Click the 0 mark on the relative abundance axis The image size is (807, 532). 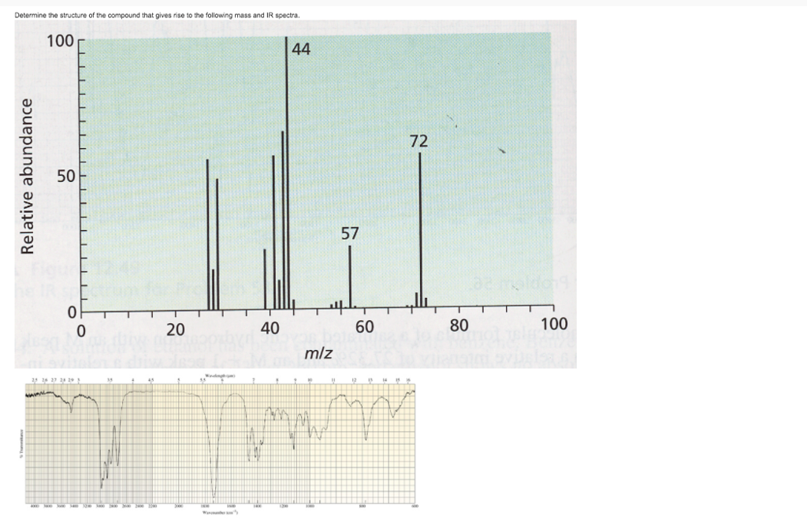click(x=70, y=309)
